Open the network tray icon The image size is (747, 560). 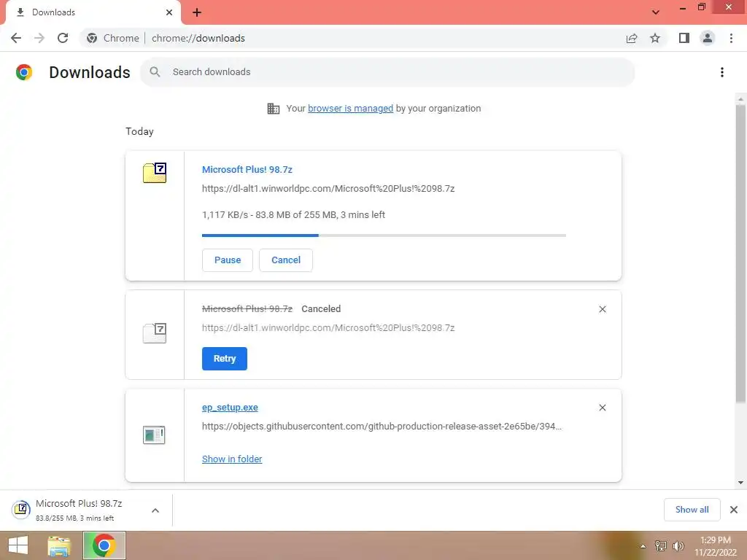tap(660, 546)
